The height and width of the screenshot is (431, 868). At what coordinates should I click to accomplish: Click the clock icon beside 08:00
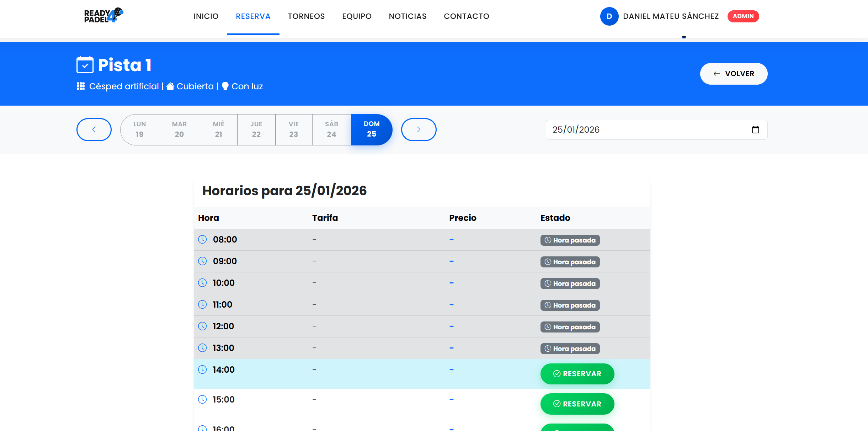(x=202, y=239)
